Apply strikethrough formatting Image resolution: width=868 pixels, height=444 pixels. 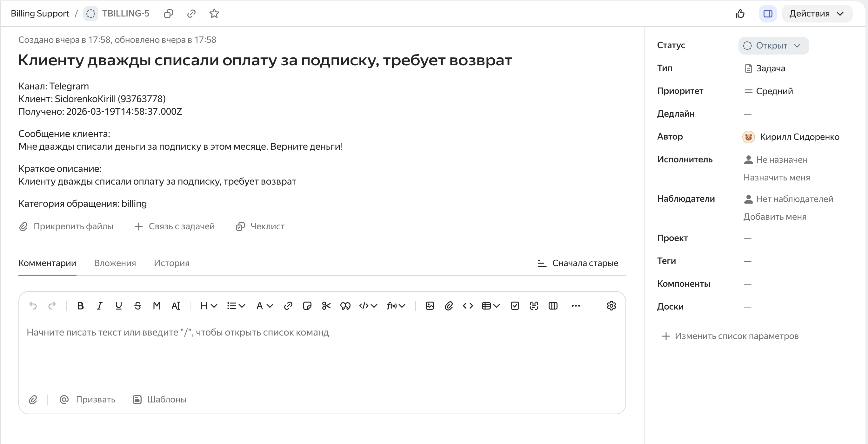(x=137, y=306)
